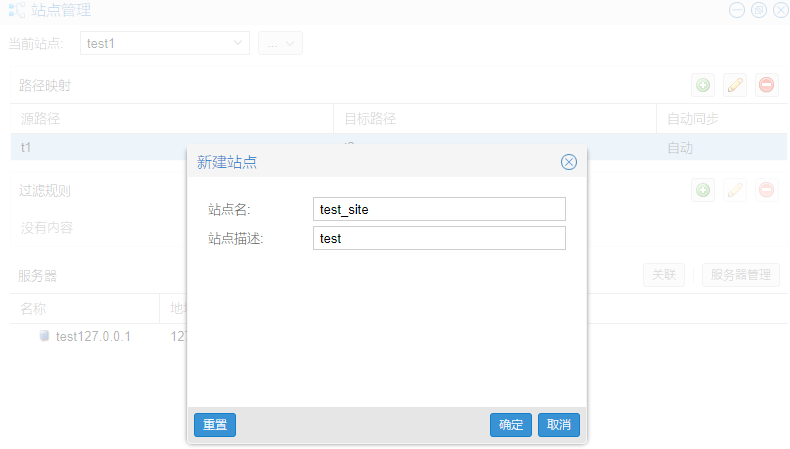Screen dimensions: 790x449
Task: Click pencil edit icon in 路径映射 section
Action: [735, 85]
